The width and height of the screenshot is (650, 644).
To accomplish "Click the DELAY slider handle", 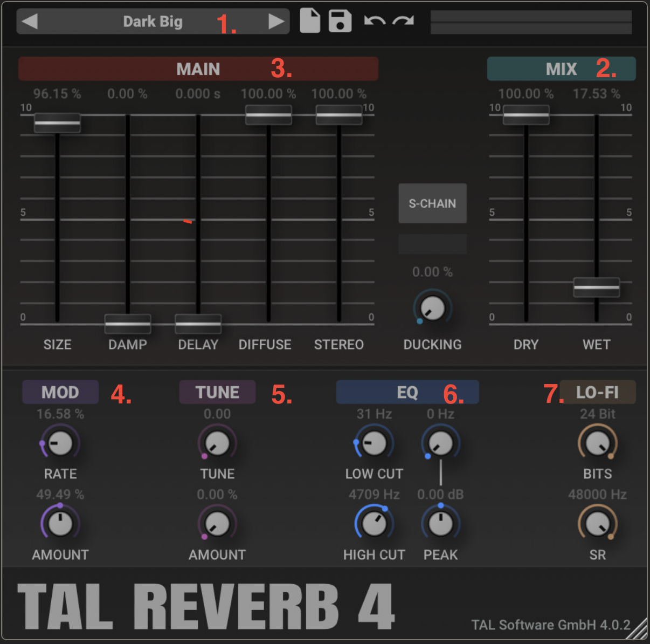I will point(198,324).
